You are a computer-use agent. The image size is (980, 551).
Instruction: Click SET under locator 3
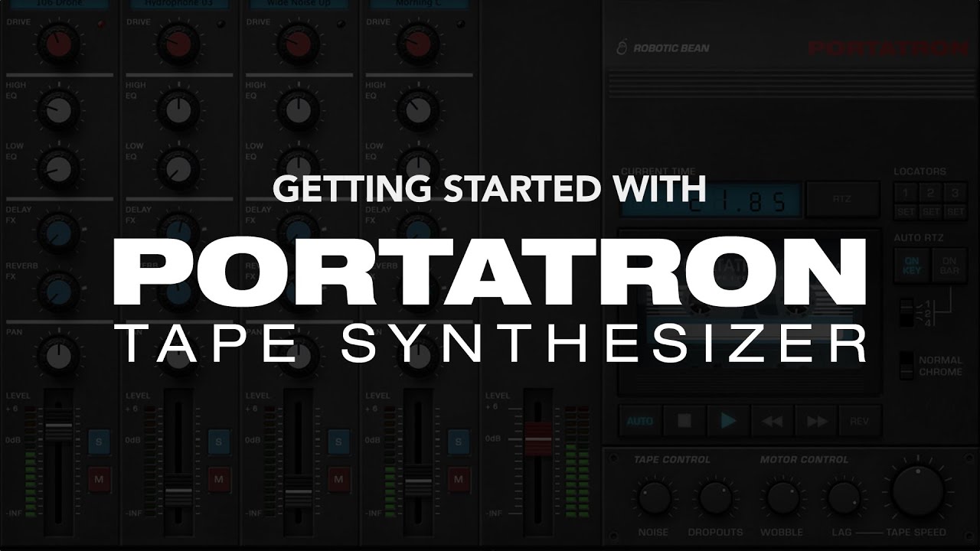[954, 211]
